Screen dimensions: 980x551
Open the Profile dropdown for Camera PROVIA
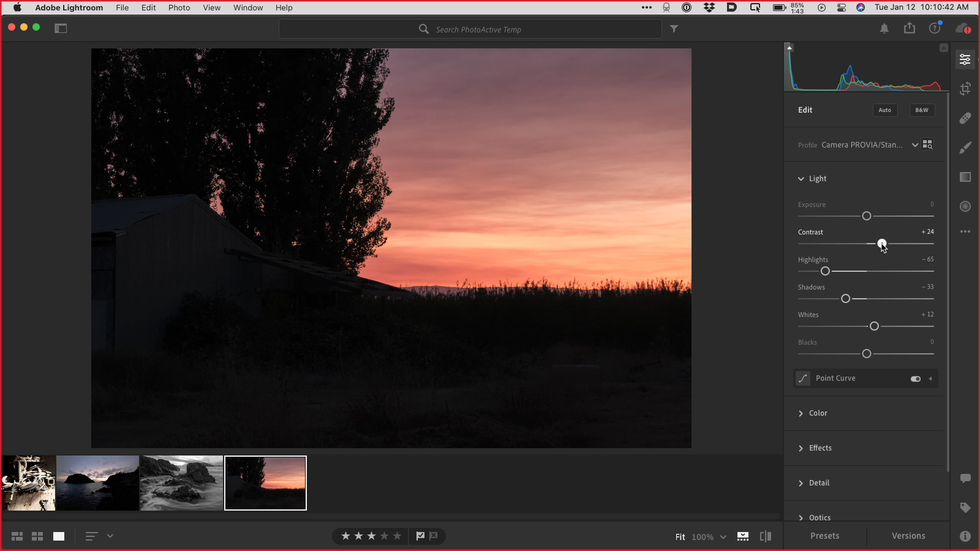[914, 145]
